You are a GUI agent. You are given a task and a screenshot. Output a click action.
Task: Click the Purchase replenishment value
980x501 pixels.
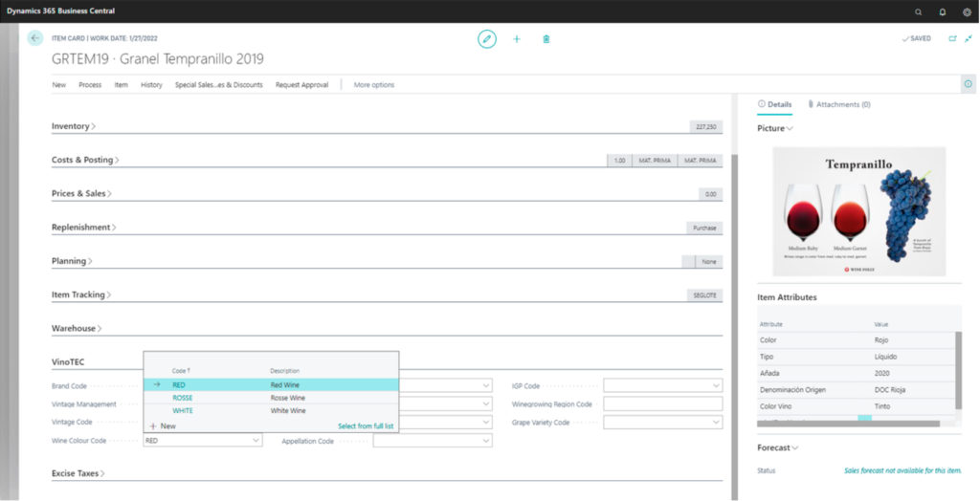pos(704,228)
